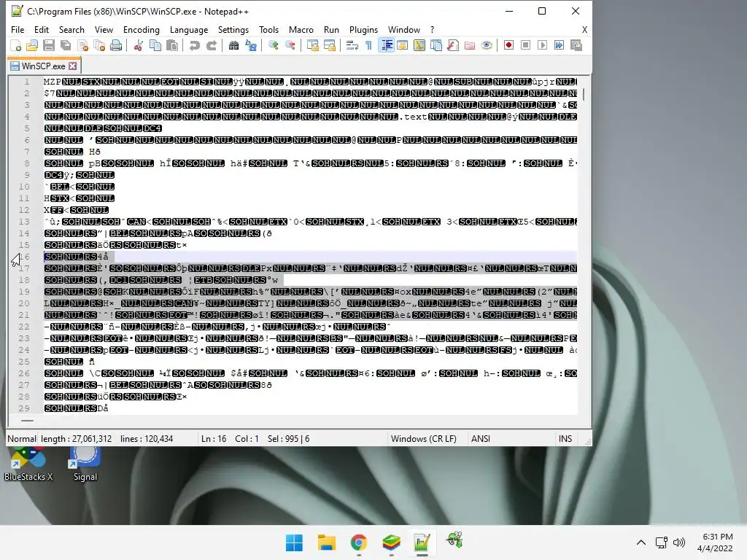
Task: Toggle Show All Characters pilcrow icon
Action: coord(368,46)
